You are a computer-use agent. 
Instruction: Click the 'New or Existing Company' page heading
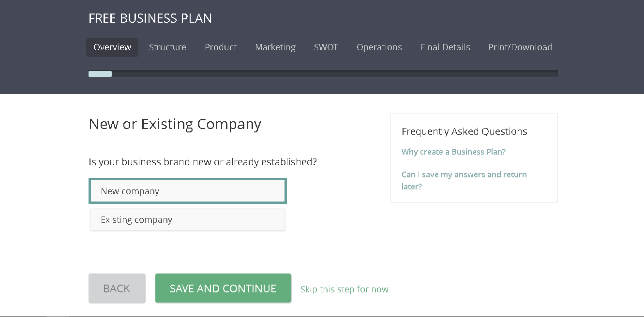pos(174,124)
